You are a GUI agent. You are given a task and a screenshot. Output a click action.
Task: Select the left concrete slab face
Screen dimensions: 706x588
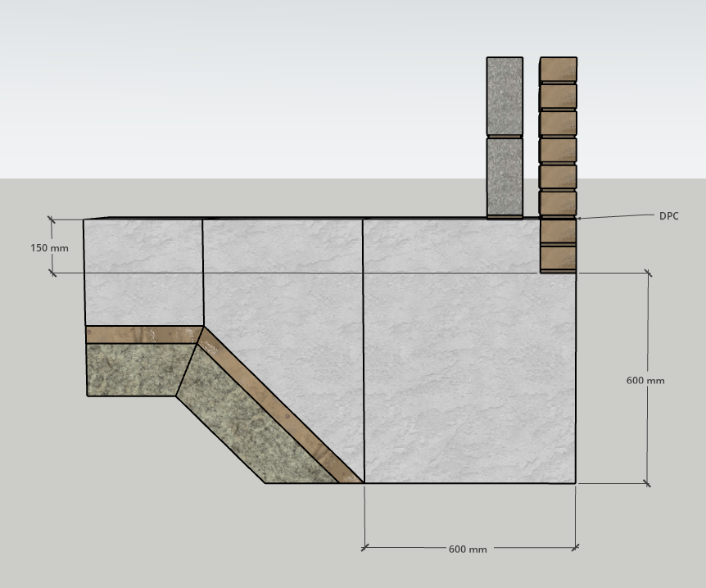(143, 270)
